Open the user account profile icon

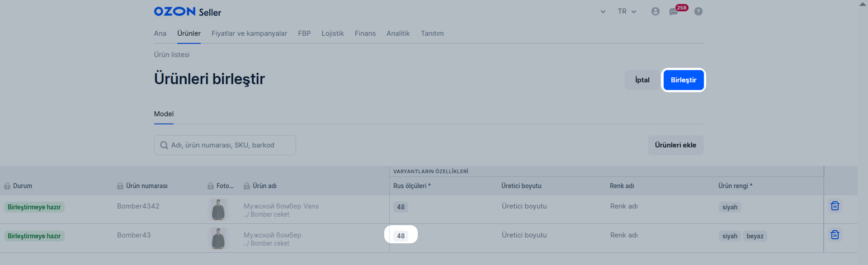[x=655, y=11]
